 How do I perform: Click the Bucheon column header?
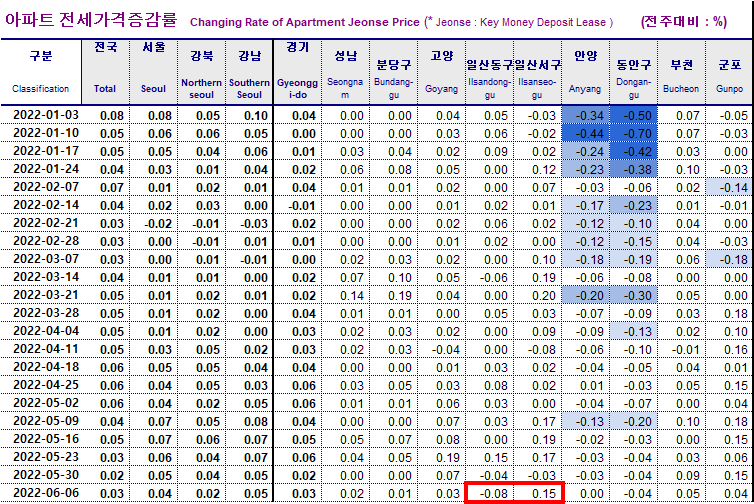[x=681, y=72]
